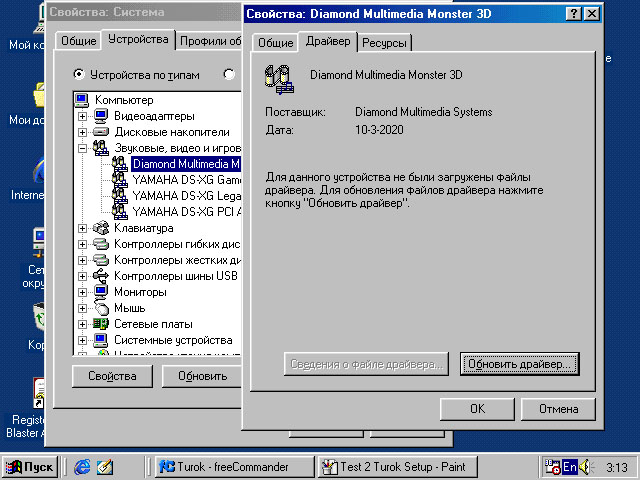The height and width of the screenshot is (480, 640).
Task: Switch to Test 2 Turok Setup - Paint
Action: (397, 467)
